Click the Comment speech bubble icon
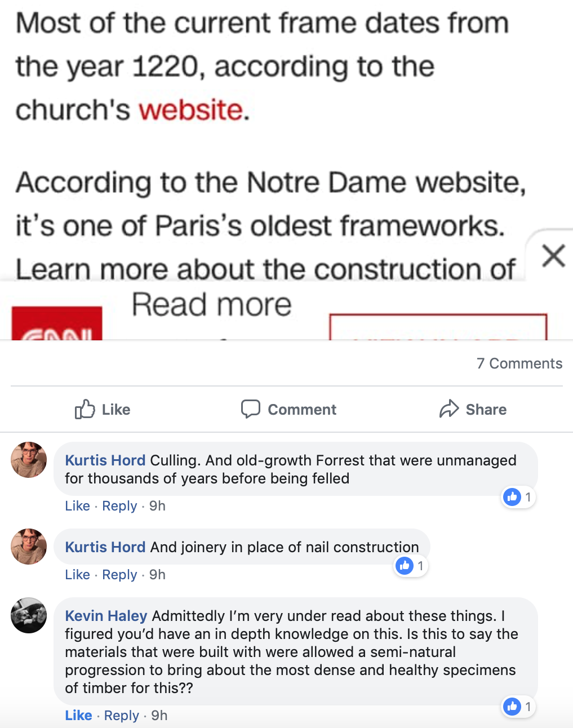The image size is (573, 728). [250, 409]
